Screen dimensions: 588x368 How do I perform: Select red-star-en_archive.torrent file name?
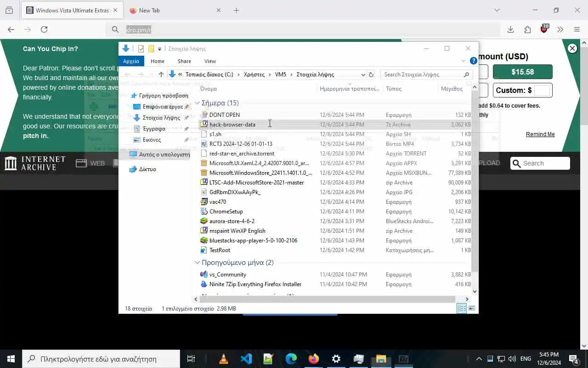(242, 153)
